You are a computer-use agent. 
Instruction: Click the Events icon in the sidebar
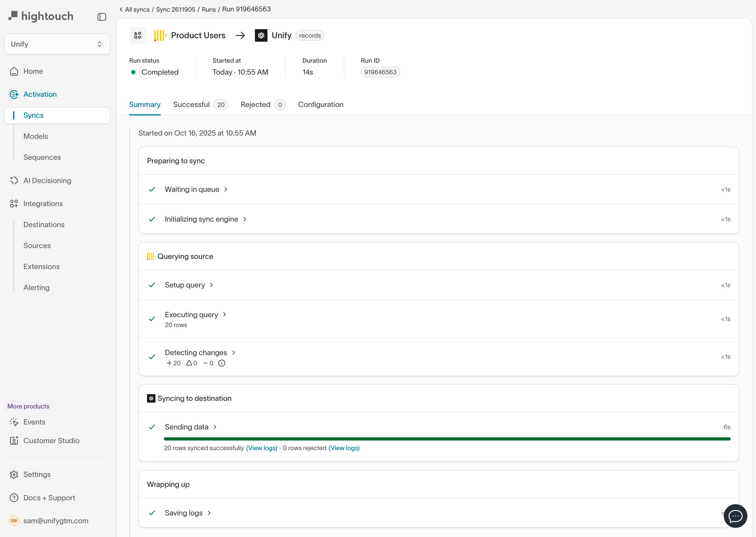(x=14, y=422)
